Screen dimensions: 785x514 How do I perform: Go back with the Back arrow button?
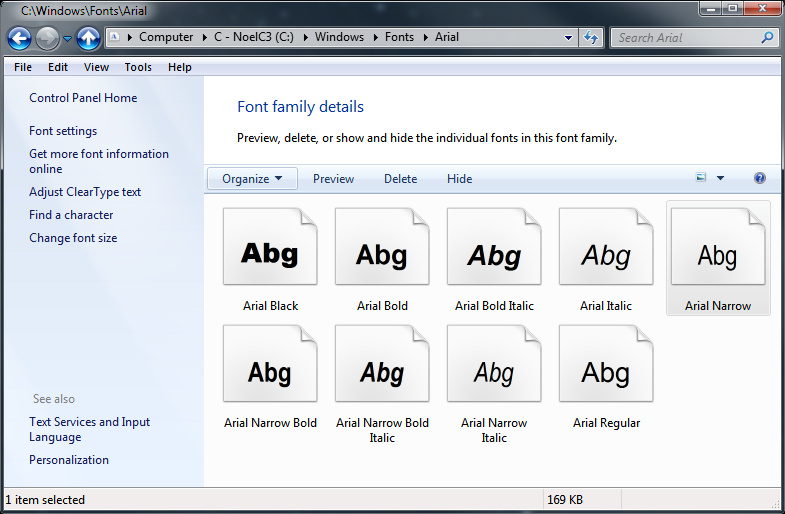point(20,38)
